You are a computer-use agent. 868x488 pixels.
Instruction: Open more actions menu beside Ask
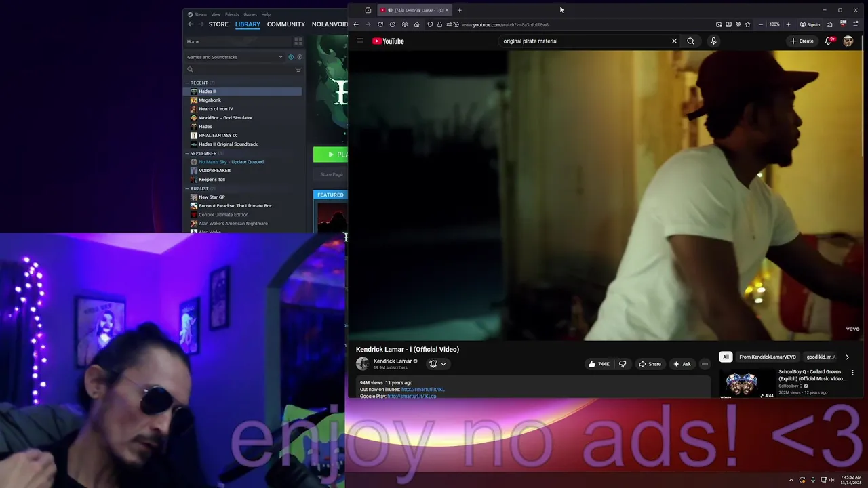point(705,364)
